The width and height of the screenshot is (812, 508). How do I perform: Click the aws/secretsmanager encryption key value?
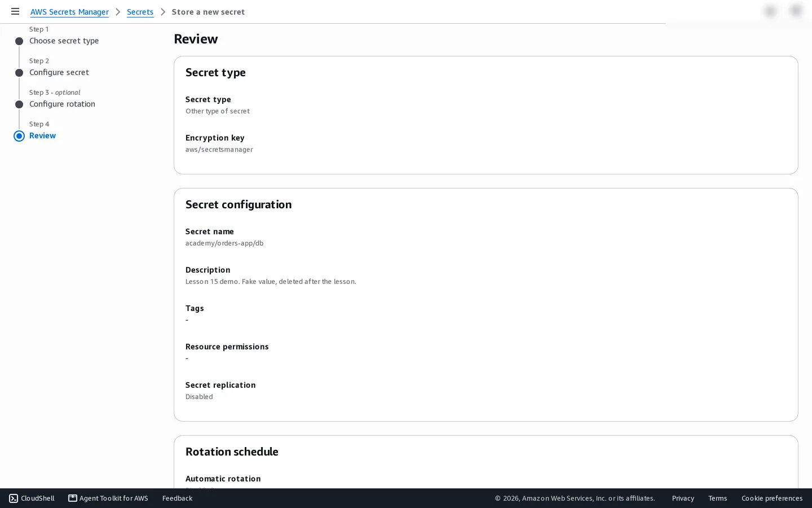point(219,150)
